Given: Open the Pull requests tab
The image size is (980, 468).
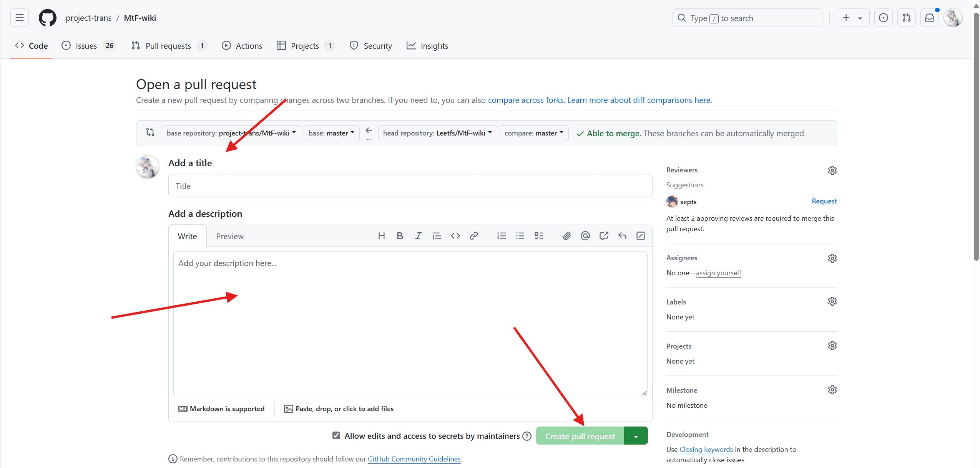Looking at the screenshot, I should pos(168,46).
